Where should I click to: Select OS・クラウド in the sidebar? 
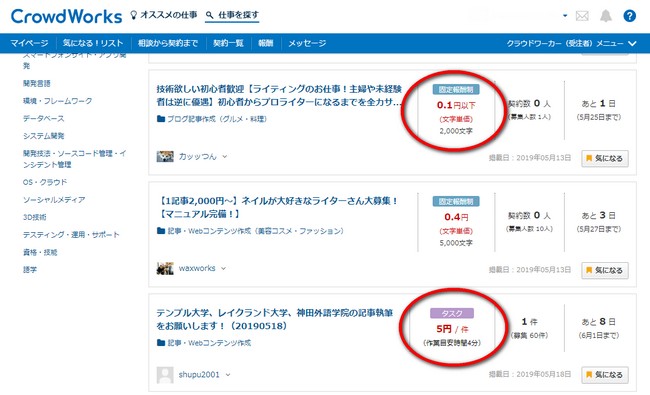click(x=45, y=182)
